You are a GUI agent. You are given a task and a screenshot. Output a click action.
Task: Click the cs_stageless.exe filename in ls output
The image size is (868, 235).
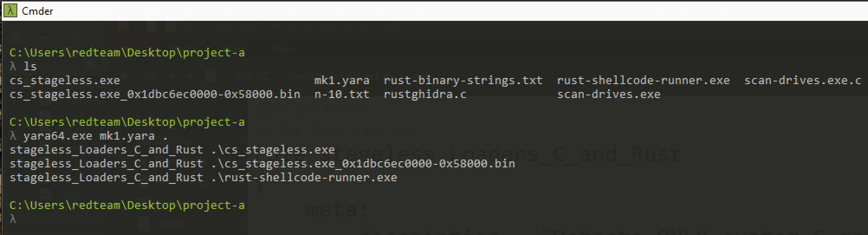point(65,81)
